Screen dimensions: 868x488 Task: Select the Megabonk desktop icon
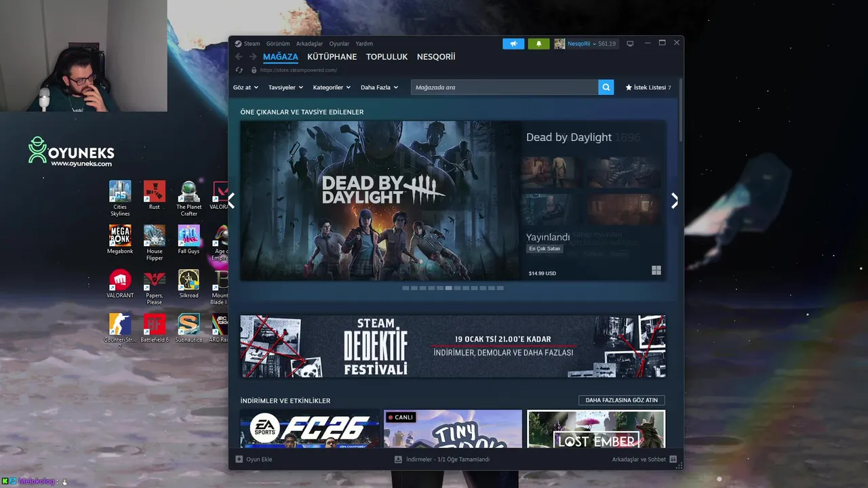120,239
